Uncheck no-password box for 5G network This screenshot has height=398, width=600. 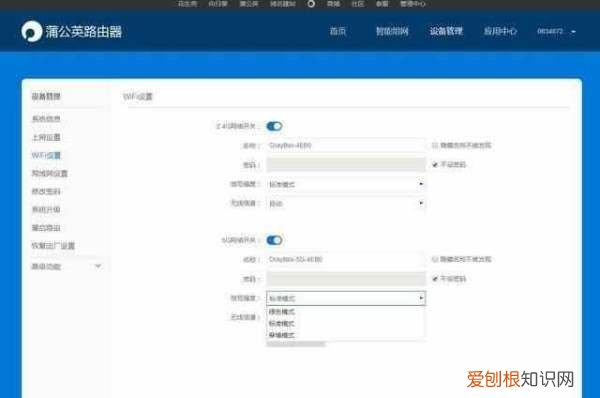(435, 279)
